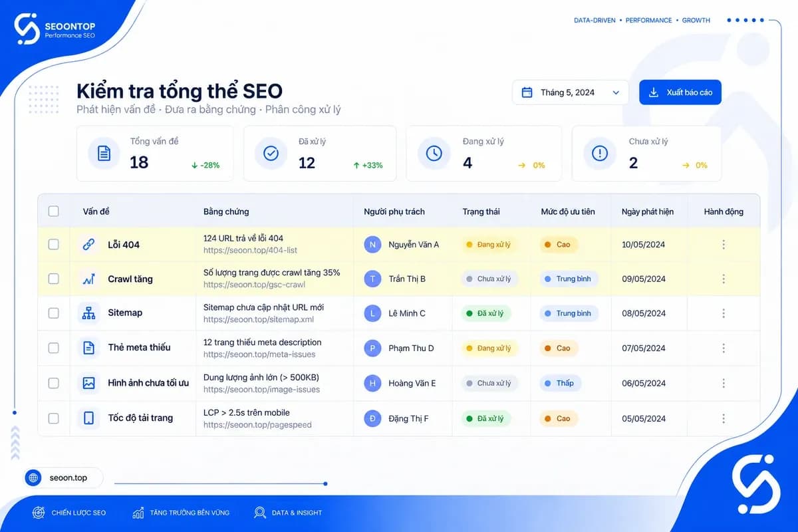This screenshot has width=798, height=532.
Task: Open the Tháng 5, 2024 month dropdown
Action: [x=571, y=92]
